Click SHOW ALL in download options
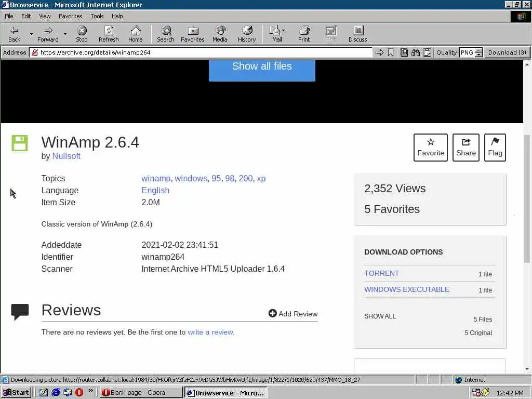The height and width of the screenshot is (399, 532). click(x=380, y=316)
